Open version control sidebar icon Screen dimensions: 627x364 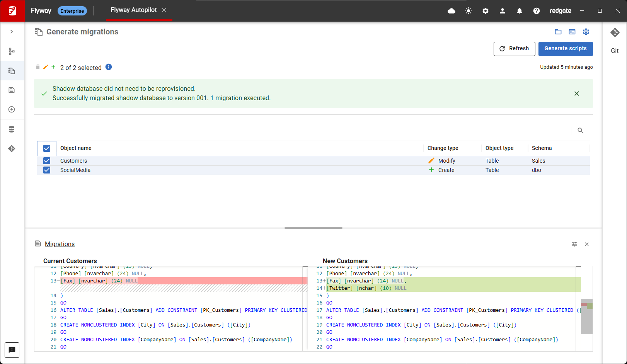point(12,148)
